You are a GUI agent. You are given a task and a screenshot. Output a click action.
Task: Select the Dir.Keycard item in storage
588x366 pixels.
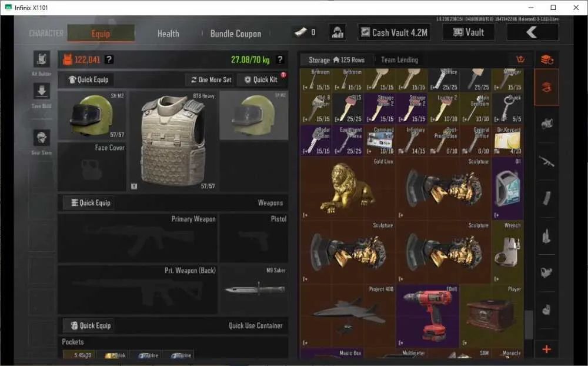tap(508, 141)
